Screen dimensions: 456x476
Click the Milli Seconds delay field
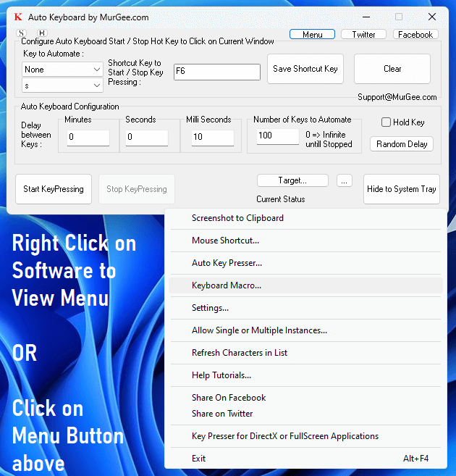[212, 137]
